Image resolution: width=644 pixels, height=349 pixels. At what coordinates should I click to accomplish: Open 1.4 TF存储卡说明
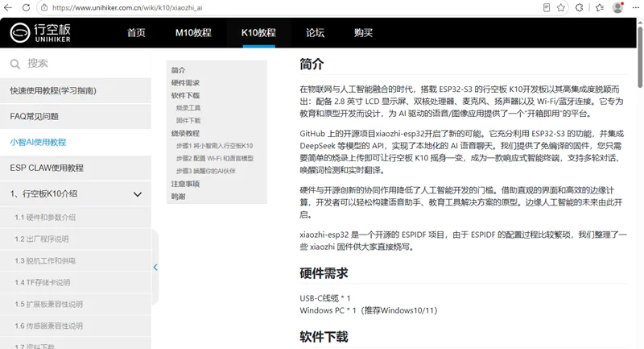(x=76, y=282)
